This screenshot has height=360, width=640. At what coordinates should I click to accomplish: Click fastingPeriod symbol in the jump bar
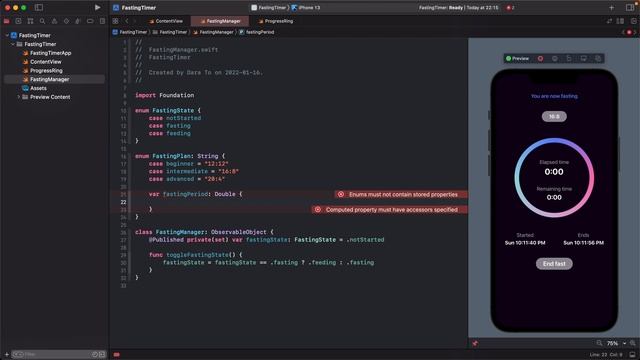(x=257, y=32)
